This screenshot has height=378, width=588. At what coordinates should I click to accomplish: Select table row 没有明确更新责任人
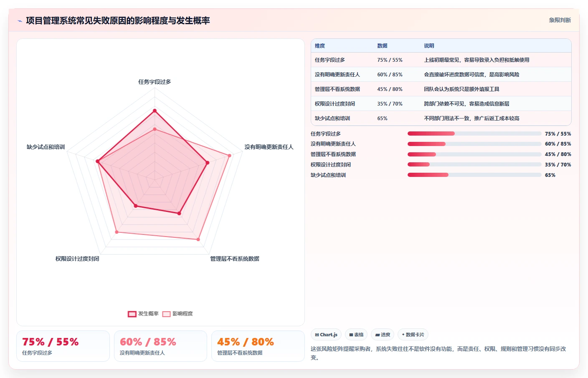point(441,75)
